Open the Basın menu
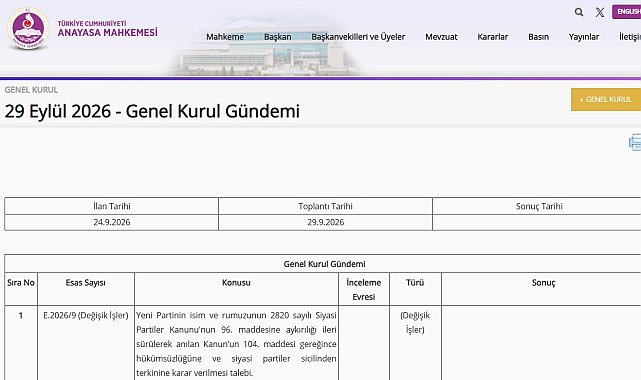The height and width of the screenshot is (380, 641). (538, 37)
